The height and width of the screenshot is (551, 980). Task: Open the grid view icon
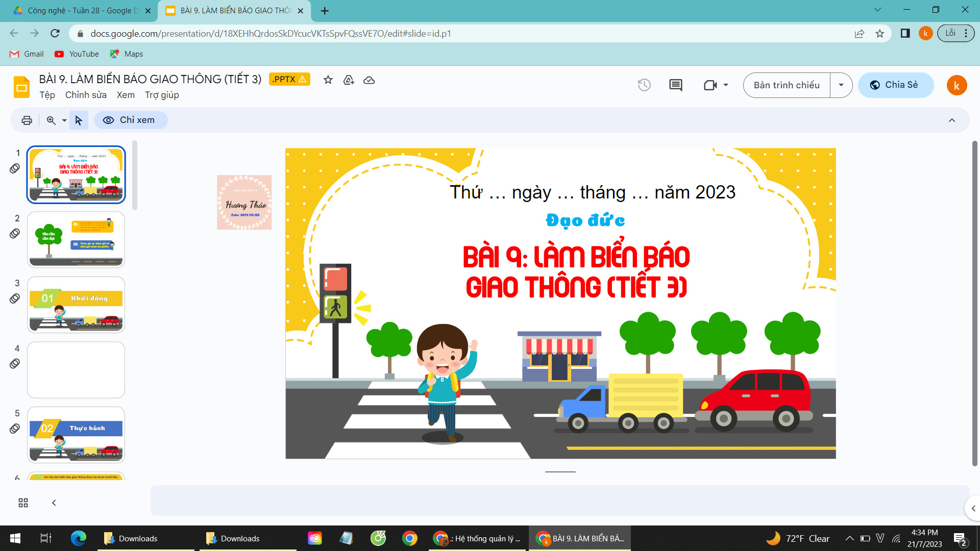point(23,503)
